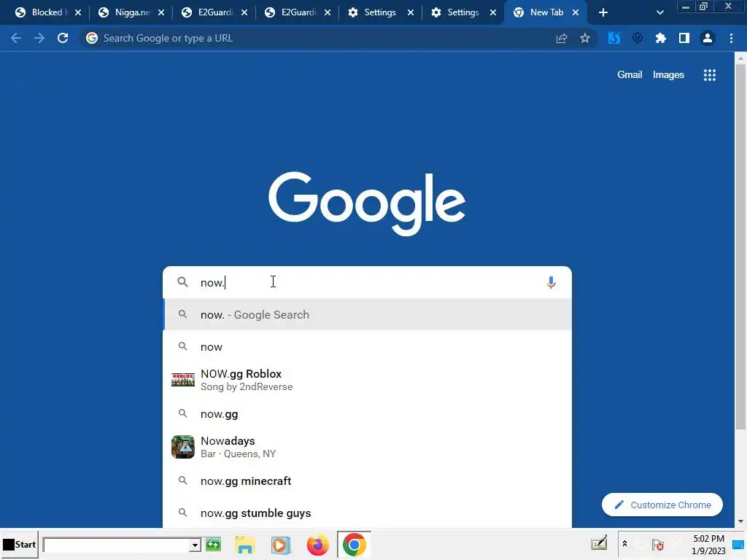Click the Customize Chrome button

pyautogui.click(x=662, y=505)
